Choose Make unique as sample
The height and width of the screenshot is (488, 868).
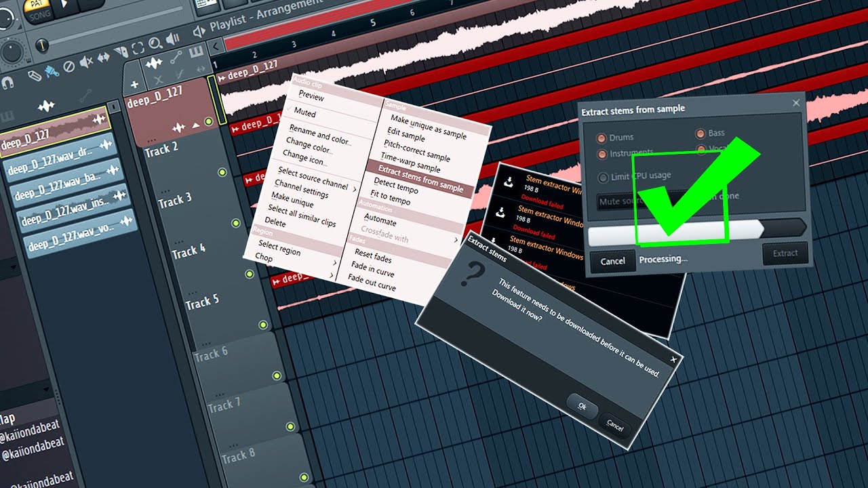click(x=429, y=127)
